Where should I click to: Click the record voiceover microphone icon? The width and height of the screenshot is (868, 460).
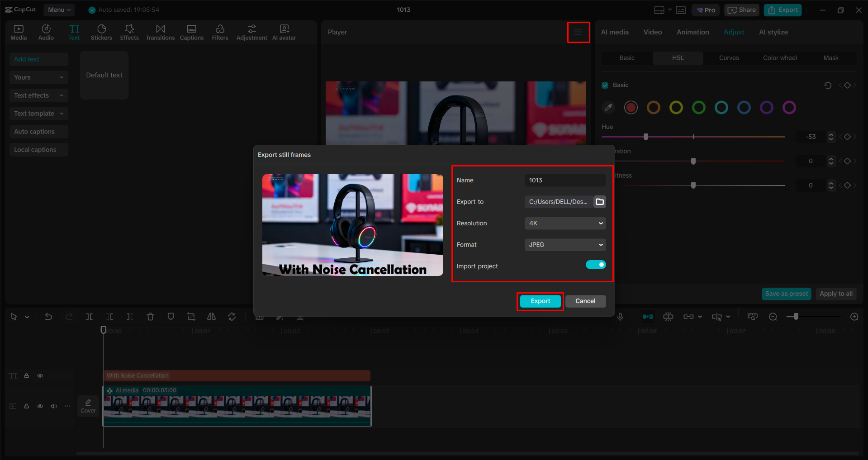[x=620, y=317]
